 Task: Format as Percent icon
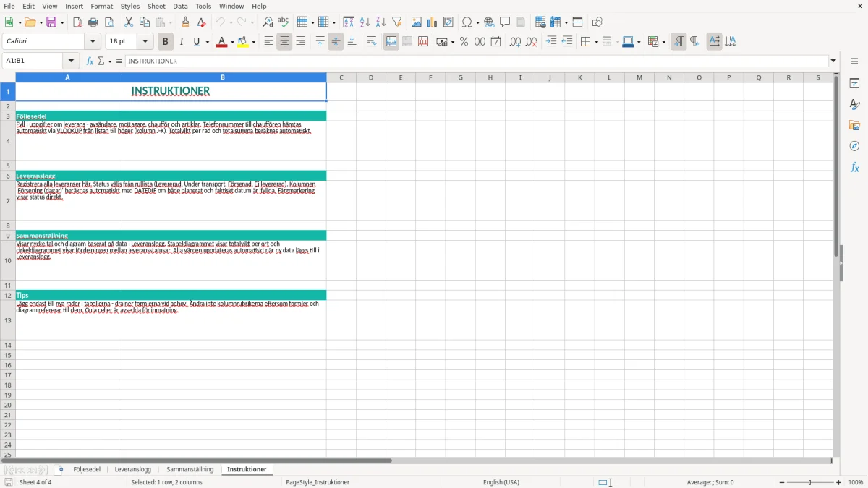[x=464, y=42]
